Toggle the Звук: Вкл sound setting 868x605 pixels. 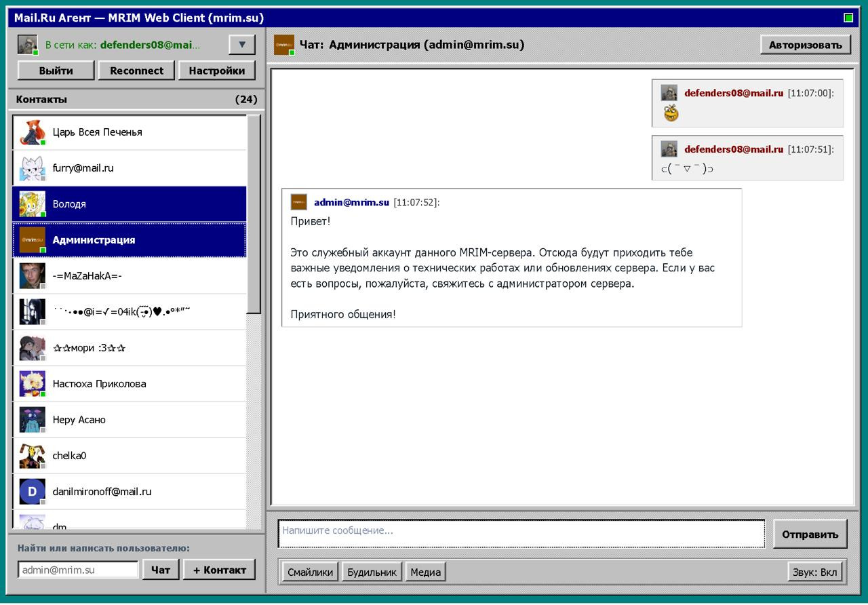tap(814, 572)
